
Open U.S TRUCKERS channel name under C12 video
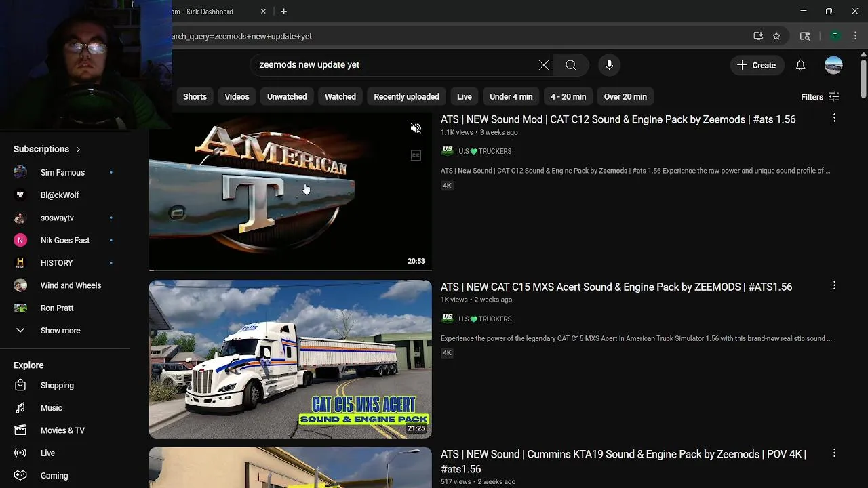point(485,151)
